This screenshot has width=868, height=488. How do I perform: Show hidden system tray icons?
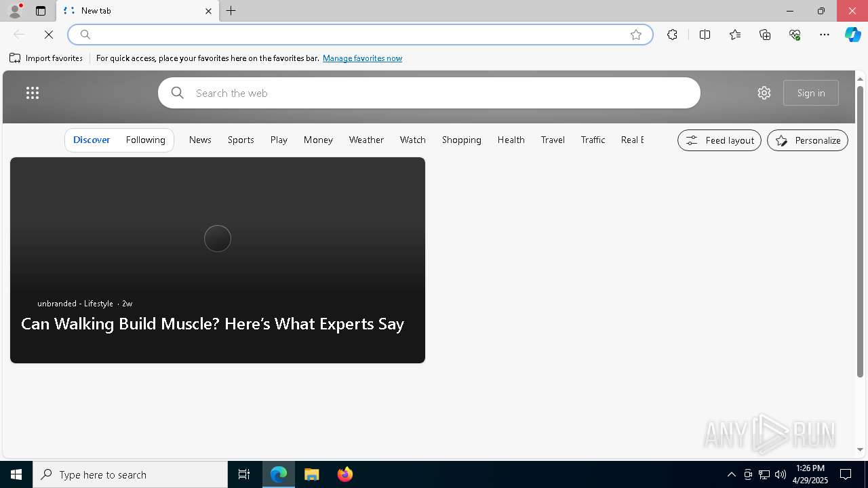point(731,474)
